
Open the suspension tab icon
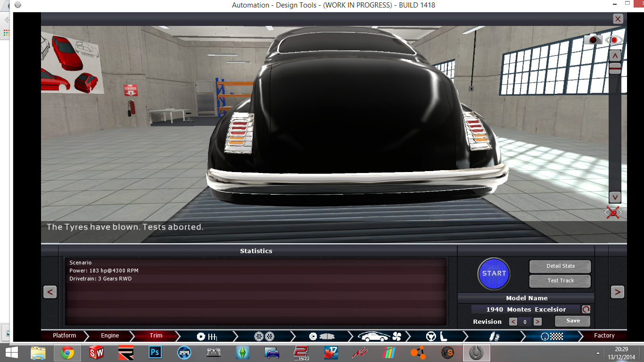tap(494, 336)
